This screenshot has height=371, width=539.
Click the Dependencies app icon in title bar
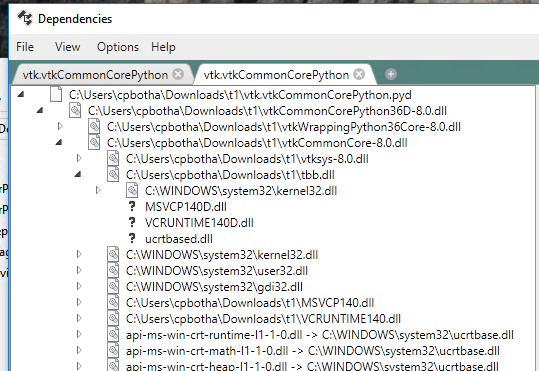coord(25,18)
